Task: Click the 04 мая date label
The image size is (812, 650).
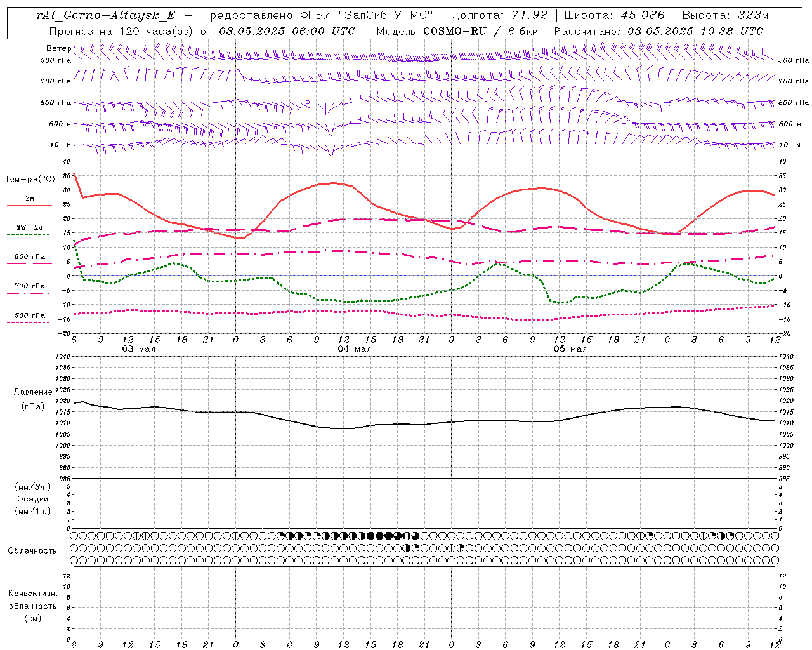Action: click(354, 349)
